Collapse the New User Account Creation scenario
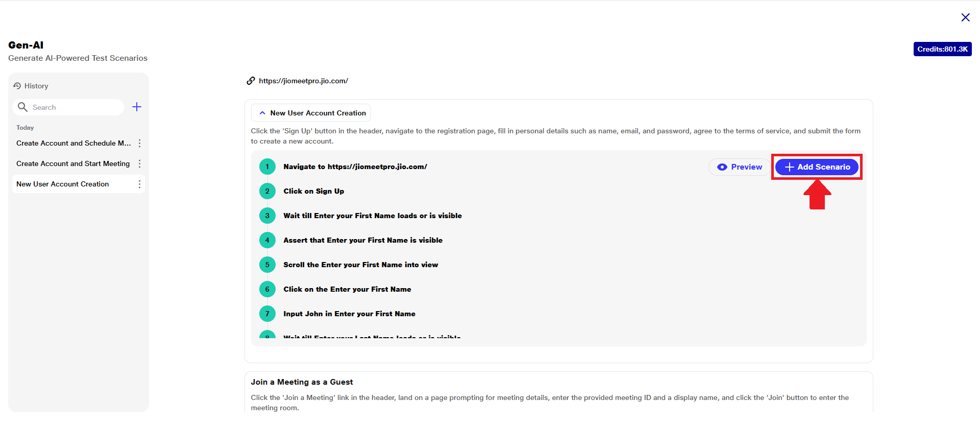This screenshot has width=980, height=448. (262, 113)
